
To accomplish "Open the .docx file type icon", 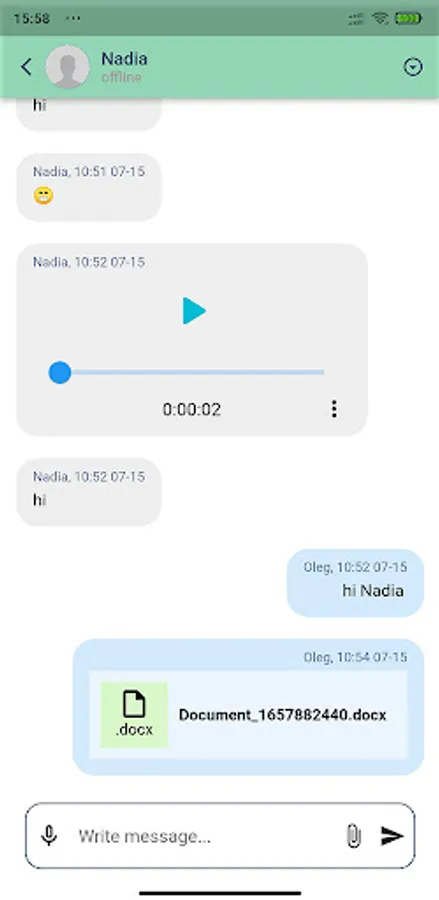I will pyautogui.click(x=134, y=715).
